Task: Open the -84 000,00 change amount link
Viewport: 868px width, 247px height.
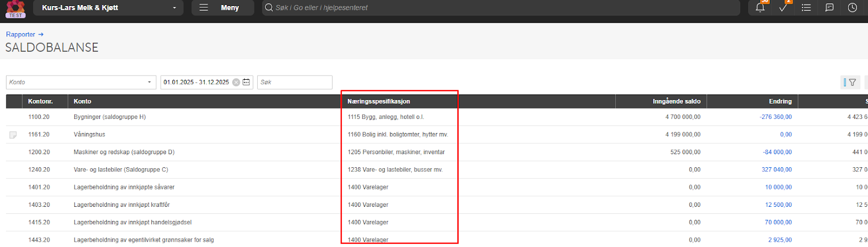Action: pyautogui.click(x=777, y=152)
